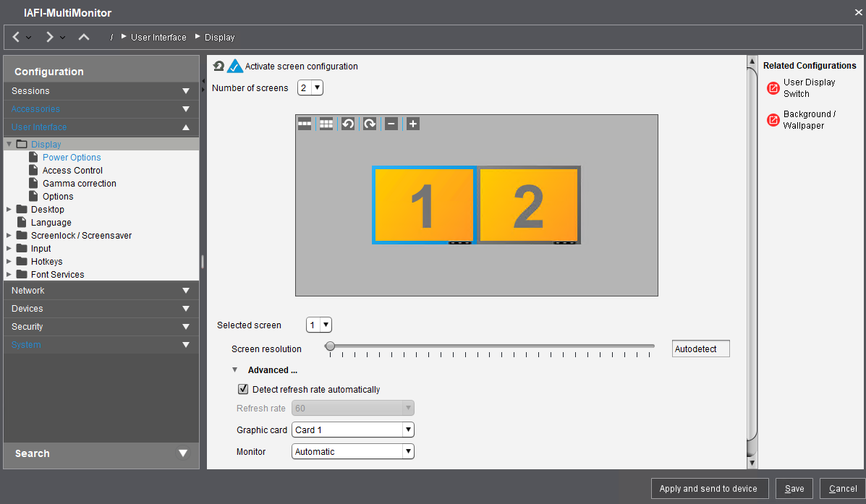The image size is (866, 504).
Task: Zoom out the screen layout preview
Action: 391,124
